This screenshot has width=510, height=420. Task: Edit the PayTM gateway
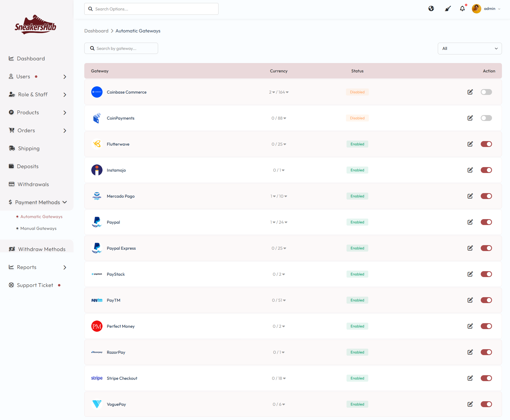click(x=470, y=300)
